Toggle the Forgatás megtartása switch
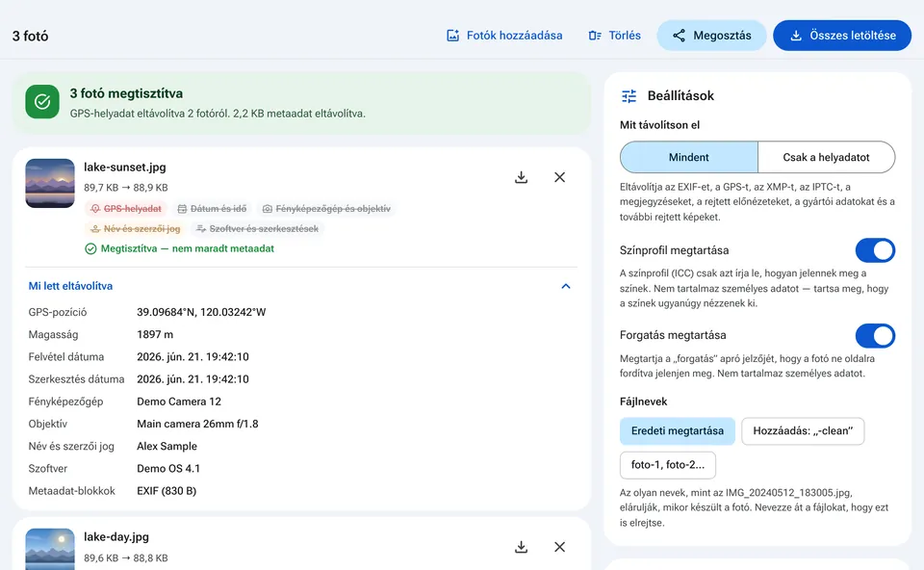This screenshot has height=570, width=924. click(875, 335)
